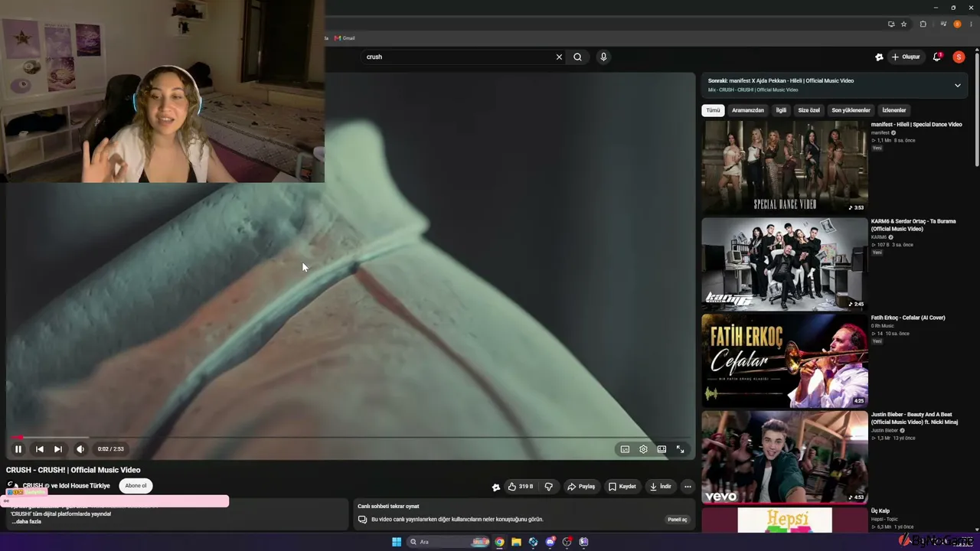Open the KARM6 & Serdar Ortaç video thumbnail

point(785,263)
